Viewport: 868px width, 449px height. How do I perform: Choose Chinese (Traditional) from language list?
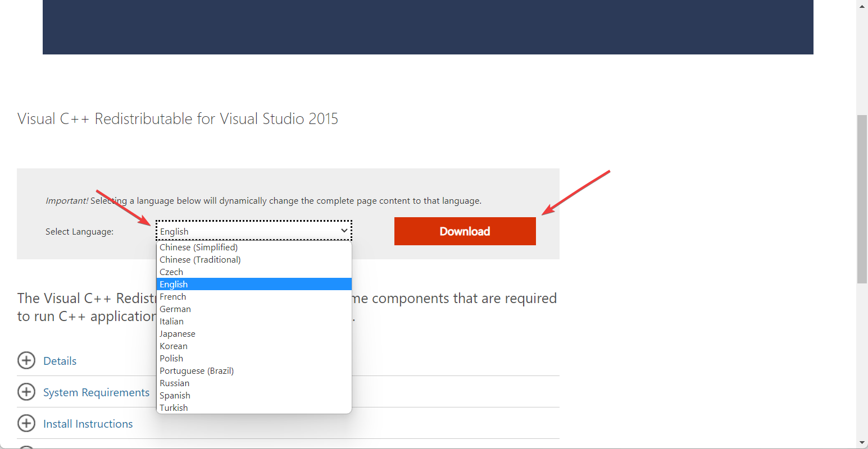(254, 260)
